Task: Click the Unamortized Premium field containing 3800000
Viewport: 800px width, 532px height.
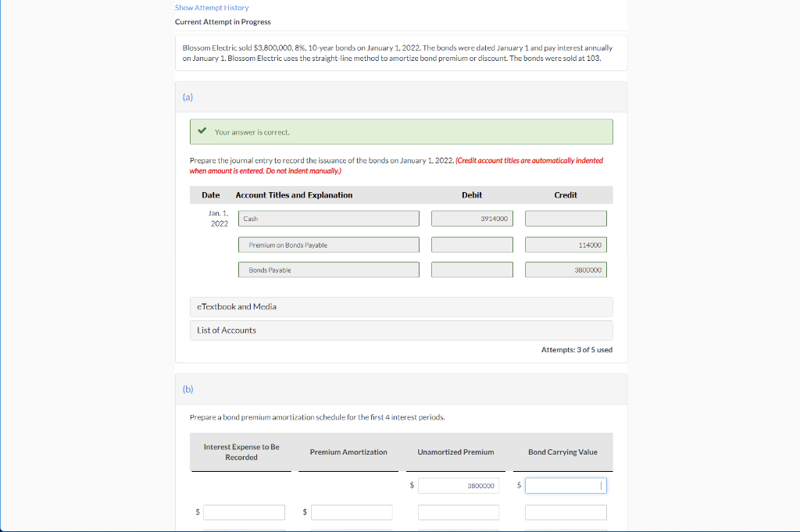Action: [x=458, y=486]
